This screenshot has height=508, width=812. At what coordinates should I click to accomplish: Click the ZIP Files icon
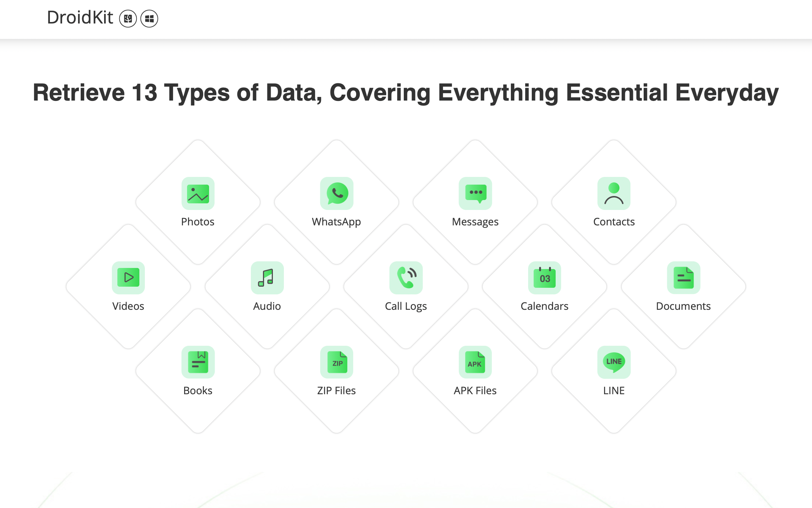[337, 362]
